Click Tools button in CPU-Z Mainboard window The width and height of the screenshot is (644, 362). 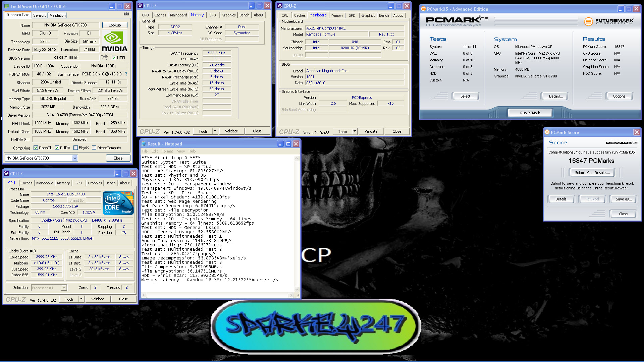coord(342,131)
